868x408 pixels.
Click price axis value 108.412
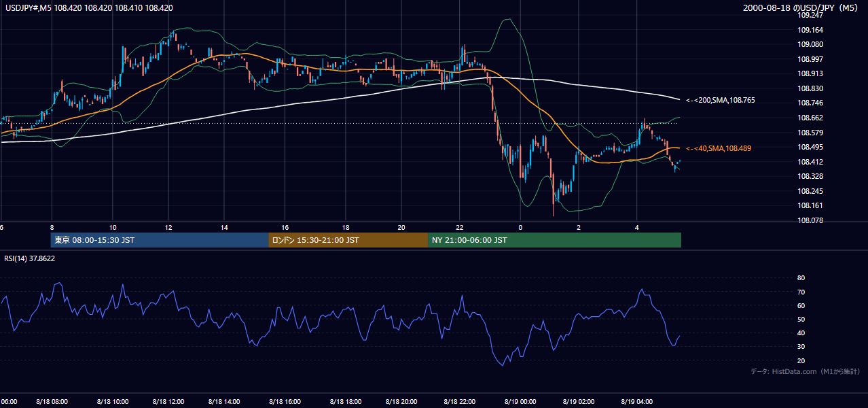(x=812, y=162)
